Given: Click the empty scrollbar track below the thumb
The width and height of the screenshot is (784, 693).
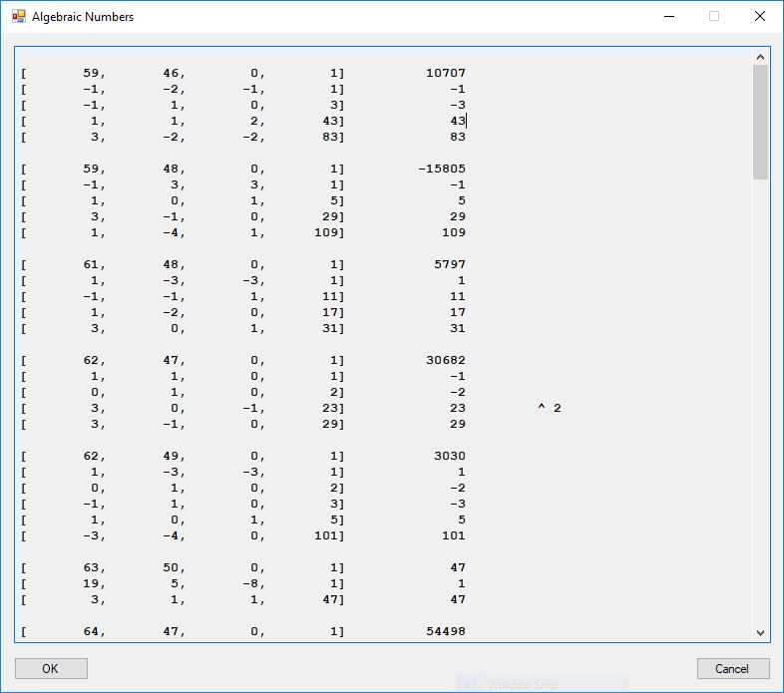Looking at the screenshot, I should pyautogui.click(x=761, y=399).
